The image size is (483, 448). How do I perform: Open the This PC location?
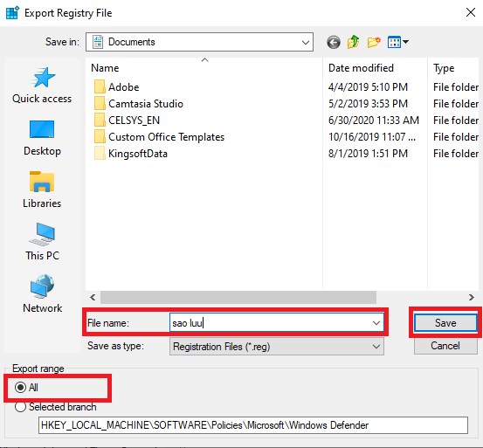(42, 242)
